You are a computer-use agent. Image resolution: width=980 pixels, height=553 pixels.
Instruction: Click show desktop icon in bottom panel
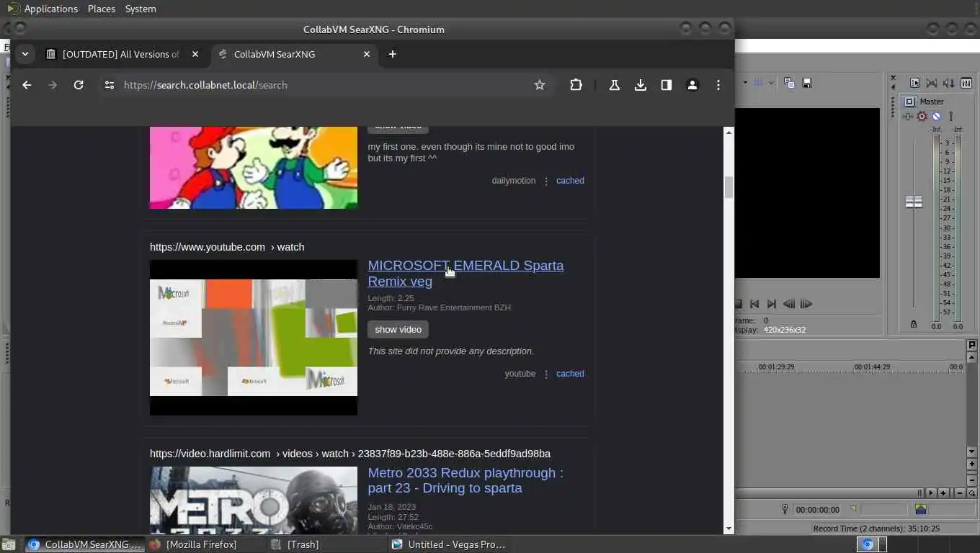9,544
